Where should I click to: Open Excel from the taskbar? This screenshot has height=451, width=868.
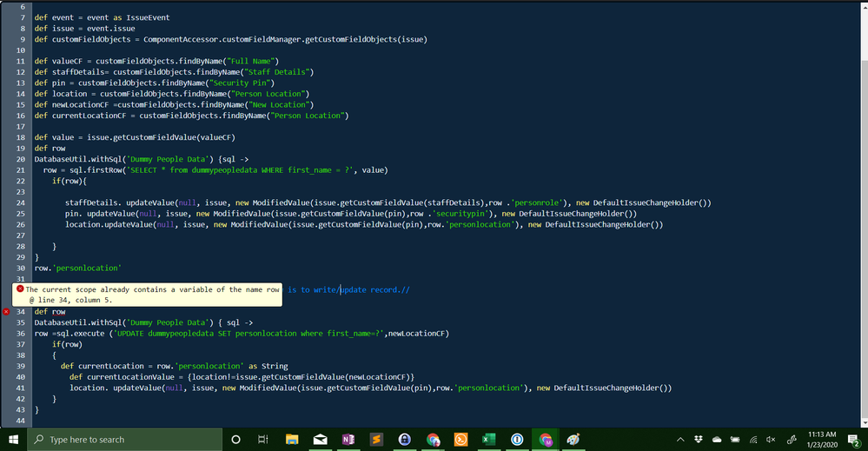coord(489,440)
